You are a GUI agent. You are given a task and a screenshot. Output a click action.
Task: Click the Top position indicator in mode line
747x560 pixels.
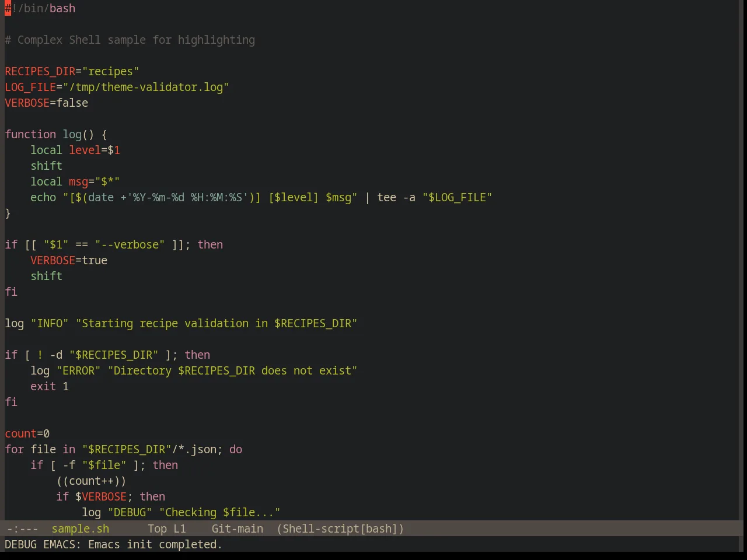coord(157,528)
